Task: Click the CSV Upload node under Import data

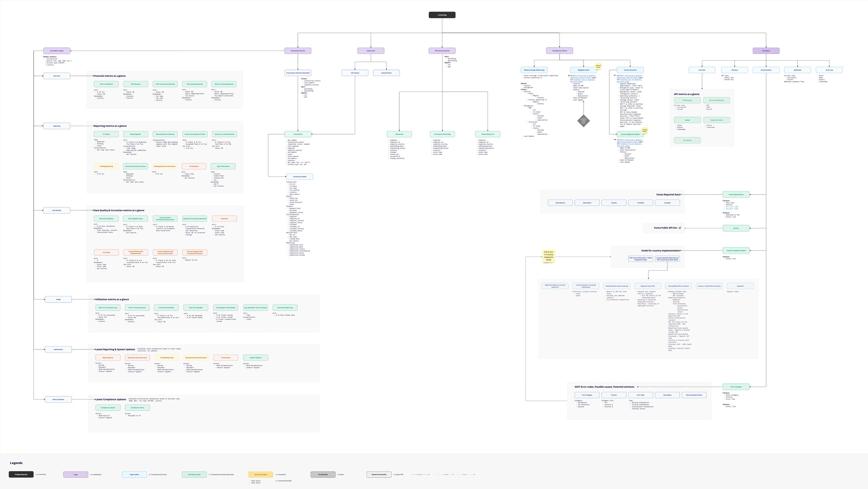Action: (x=355, y=73)
